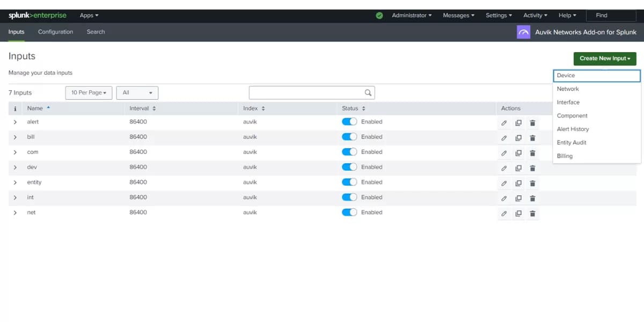The height and width of the screenshot is (322, 644).
Task: Turn off the int input Enabled switch
Action: [x=349, y=197]
